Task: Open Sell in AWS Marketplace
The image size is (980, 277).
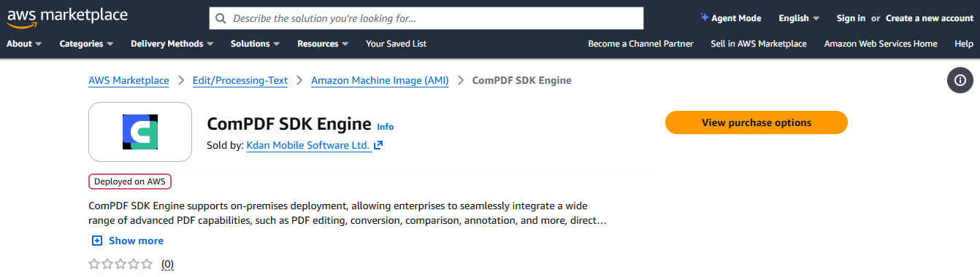Action: tap(759, 44)
